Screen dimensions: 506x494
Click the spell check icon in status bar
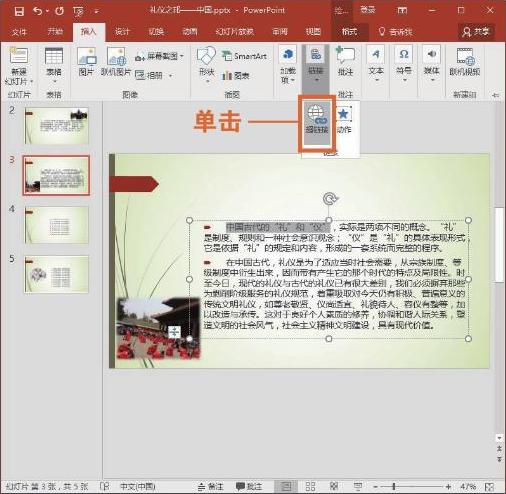(x=105, y=487)
